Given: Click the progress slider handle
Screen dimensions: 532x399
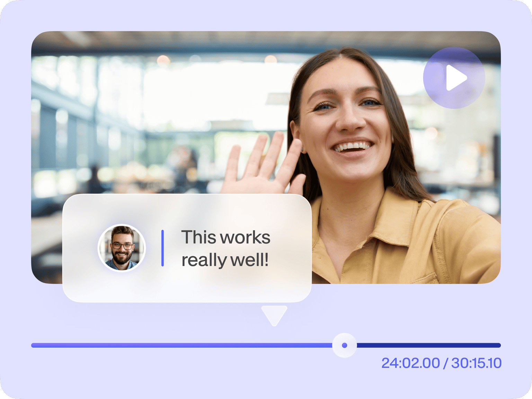Looking at the screenshot, I should pyautogui.click(x=344, y=345).
